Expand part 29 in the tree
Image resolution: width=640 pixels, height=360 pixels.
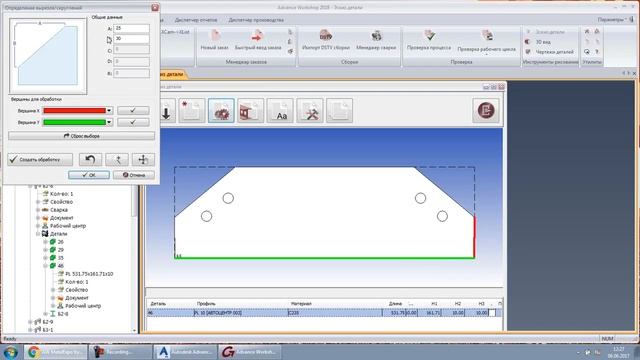point(45,250)
